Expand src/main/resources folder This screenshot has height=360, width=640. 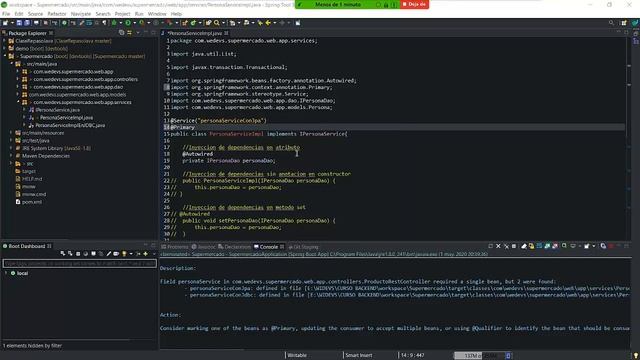[11, 133]
